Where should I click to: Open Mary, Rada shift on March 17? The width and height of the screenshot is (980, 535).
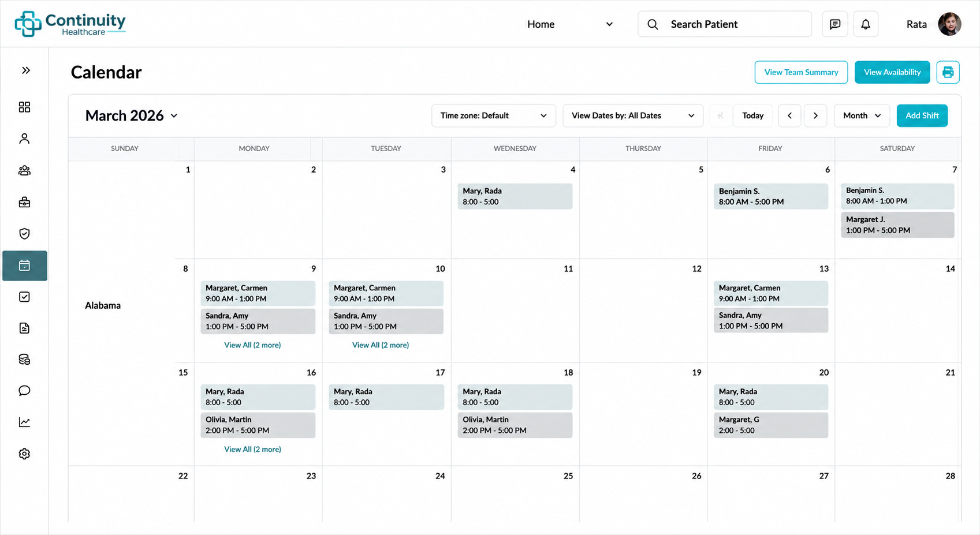386,397
